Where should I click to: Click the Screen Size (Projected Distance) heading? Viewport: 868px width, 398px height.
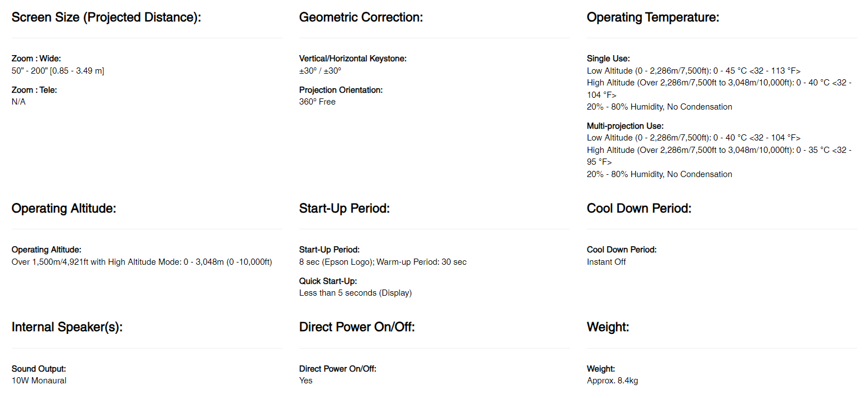pyautogui.click(x=106, y=17)
